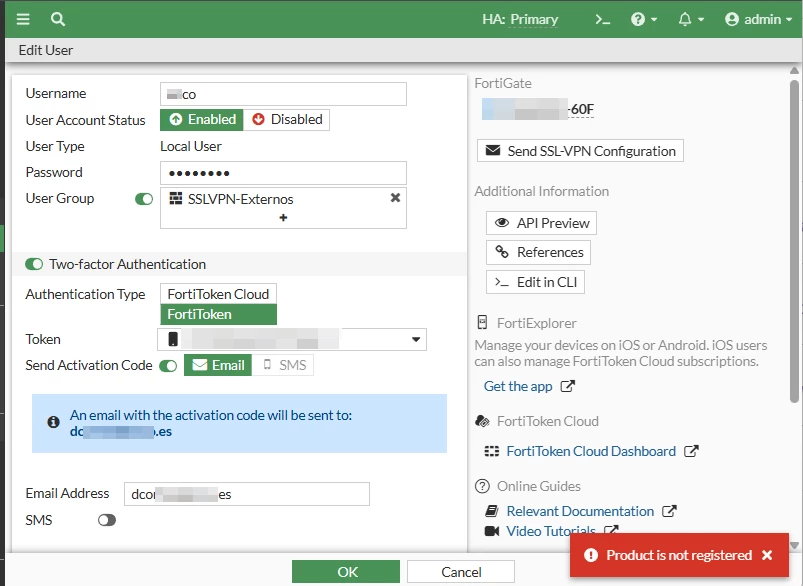803x586 pixels.
Task: Click into the Email Address field
Action: [x=246, y=494]
